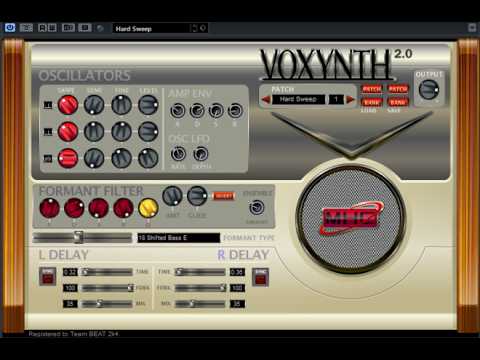Click oscillator 3 Fine knob
The width and height of the screenshot is (480, 360).
click(121, 158)
